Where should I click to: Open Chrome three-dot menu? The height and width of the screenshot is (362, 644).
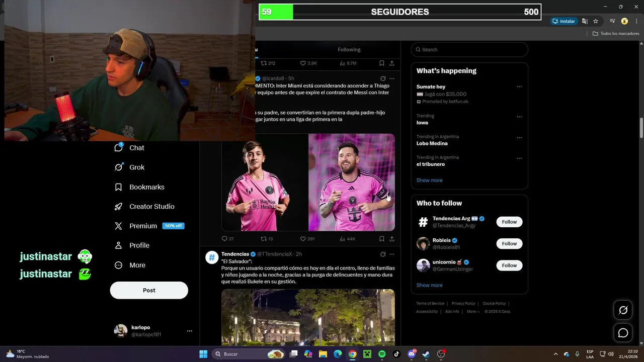(x=636, y=21)
